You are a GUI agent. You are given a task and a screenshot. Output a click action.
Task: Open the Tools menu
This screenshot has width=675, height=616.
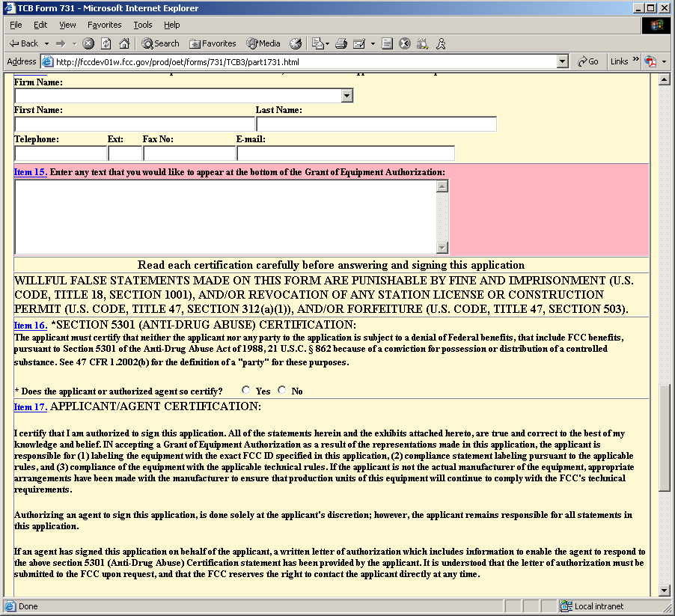(x=142, y=25)
